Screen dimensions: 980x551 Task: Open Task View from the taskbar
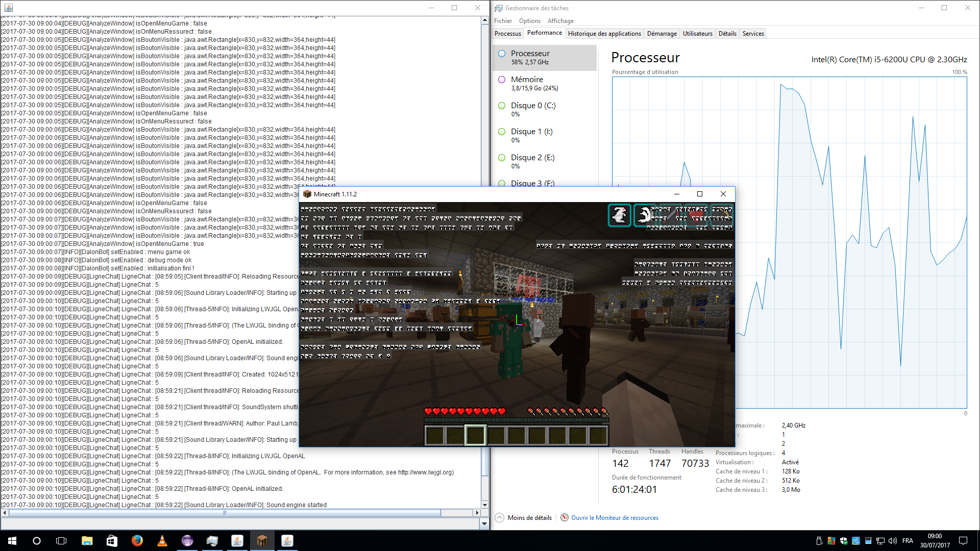click(61, 541)
